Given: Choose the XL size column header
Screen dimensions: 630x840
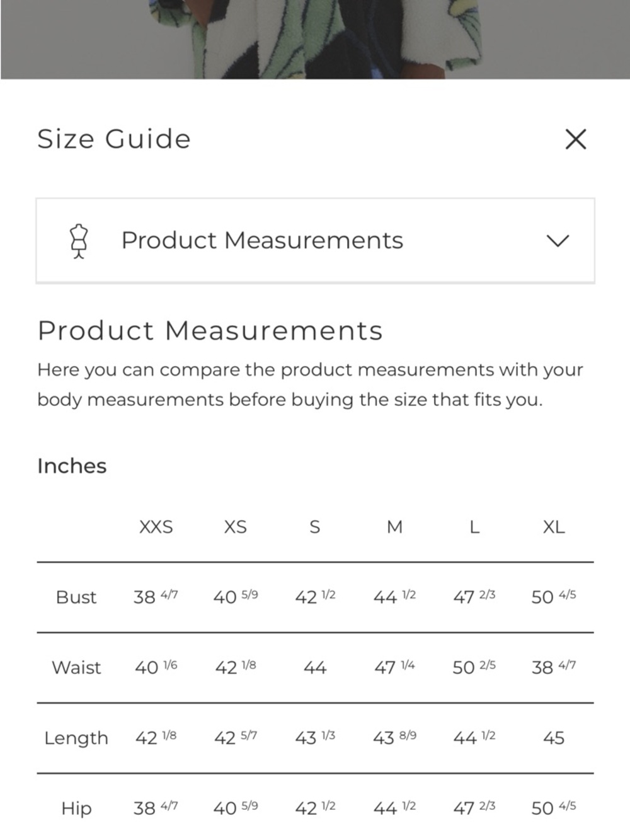Looking at the screenshot, I should coord(554,527).
